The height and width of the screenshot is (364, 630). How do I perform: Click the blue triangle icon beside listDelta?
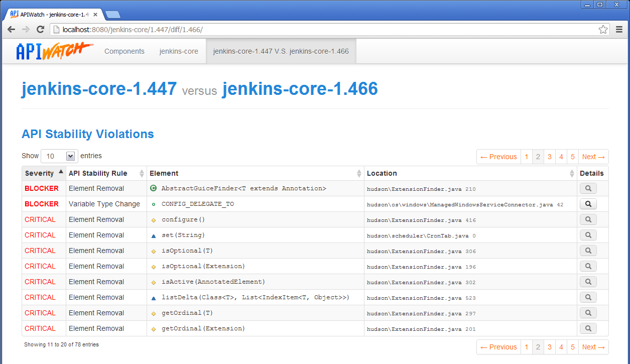click(x=154, y=298)
